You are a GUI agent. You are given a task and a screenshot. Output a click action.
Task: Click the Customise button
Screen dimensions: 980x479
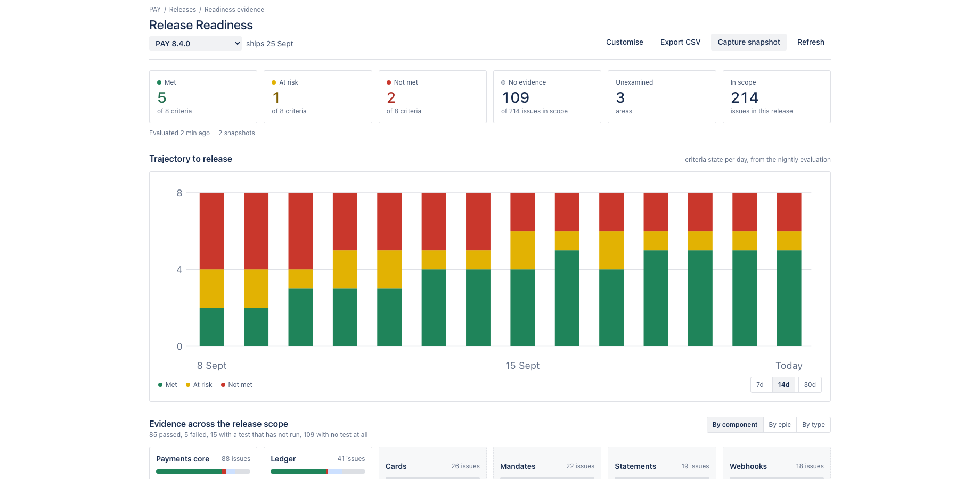point(625,42)
